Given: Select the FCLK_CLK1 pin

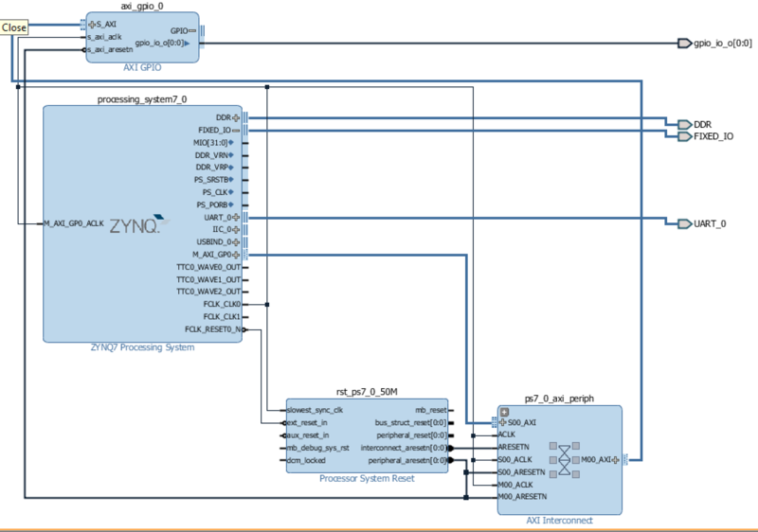Looking at the screenshot, I should 222,317.
